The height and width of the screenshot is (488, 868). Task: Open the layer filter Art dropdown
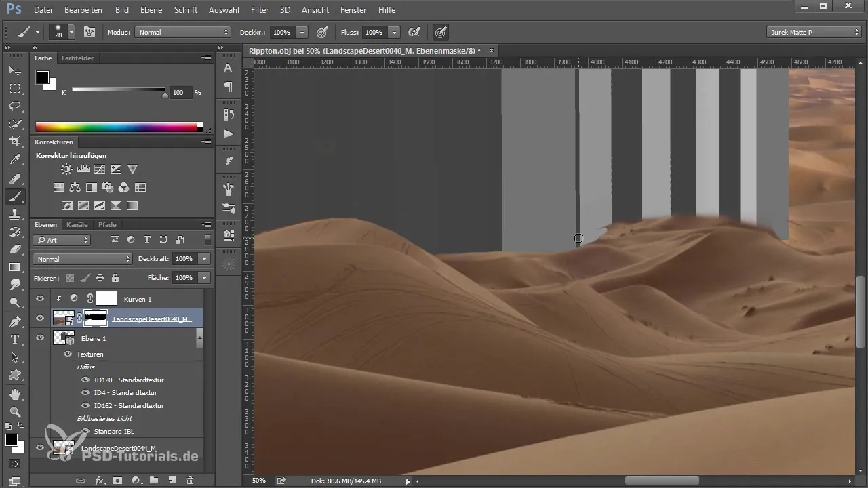tap(62, 240)
